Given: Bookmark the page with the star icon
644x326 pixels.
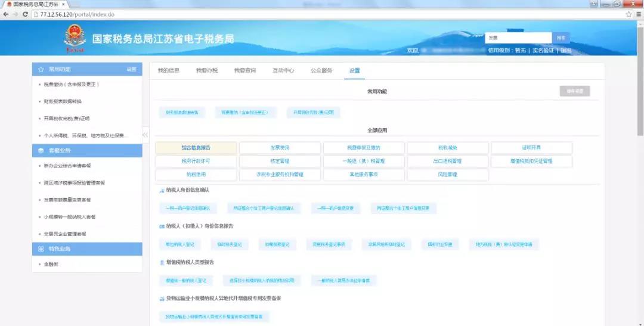Looking at the screenshot, I should click(628, 14).
